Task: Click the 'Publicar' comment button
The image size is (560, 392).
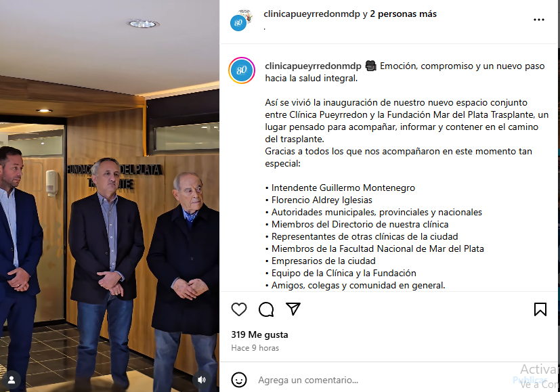Action: tap(530, 380)
